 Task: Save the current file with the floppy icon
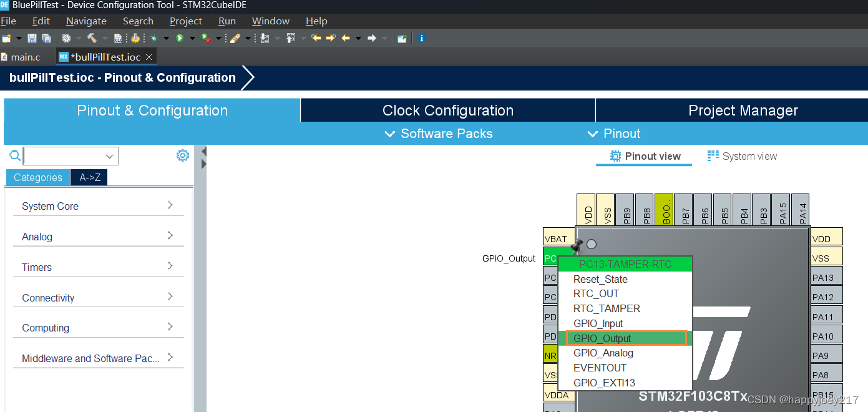pos(32,38)
